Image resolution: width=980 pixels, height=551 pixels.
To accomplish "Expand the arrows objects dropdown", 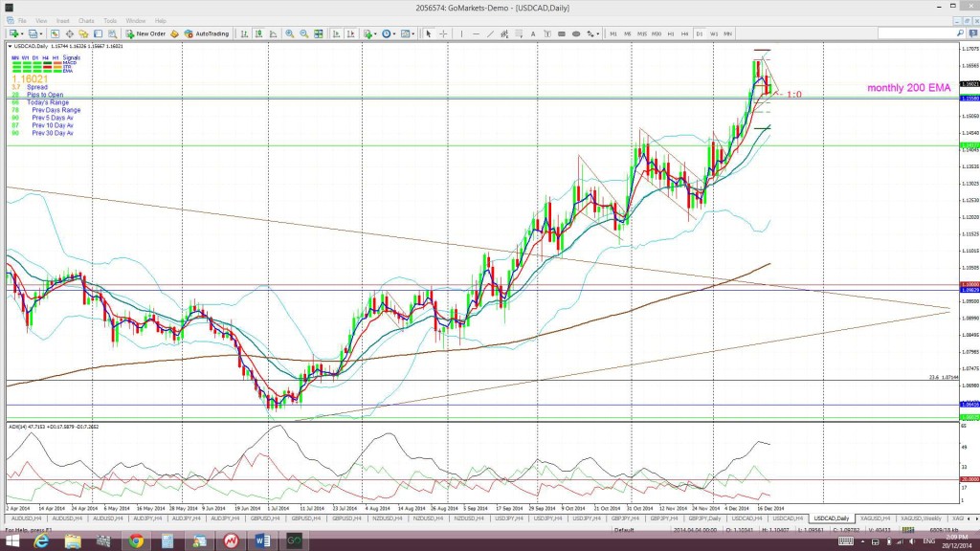I will pos(598,33).
